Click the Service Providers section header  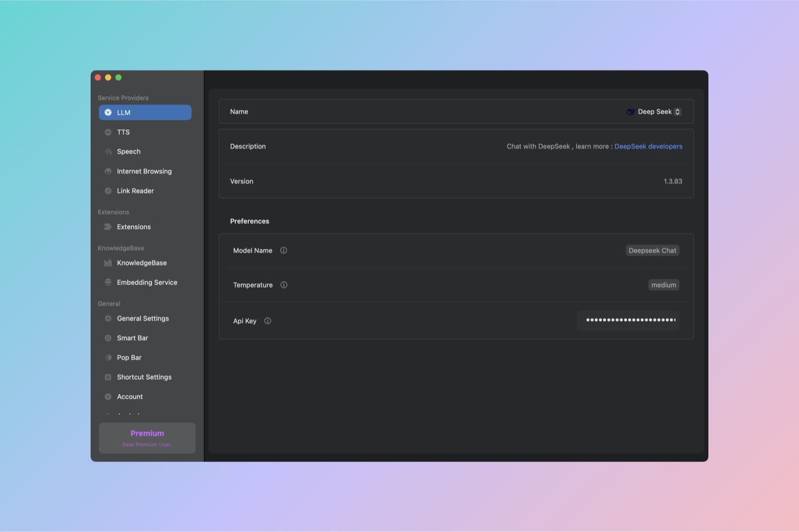pos(123,98)
